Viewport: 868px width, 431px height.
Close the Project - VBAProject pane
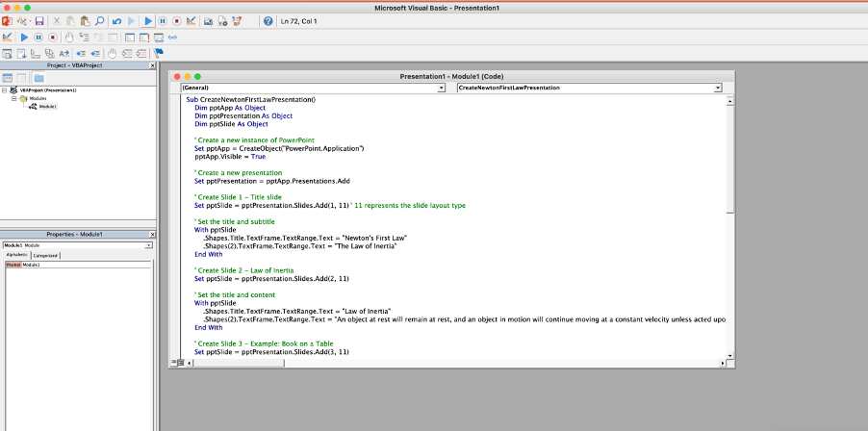pyautogui.click(x=153, y=65)
